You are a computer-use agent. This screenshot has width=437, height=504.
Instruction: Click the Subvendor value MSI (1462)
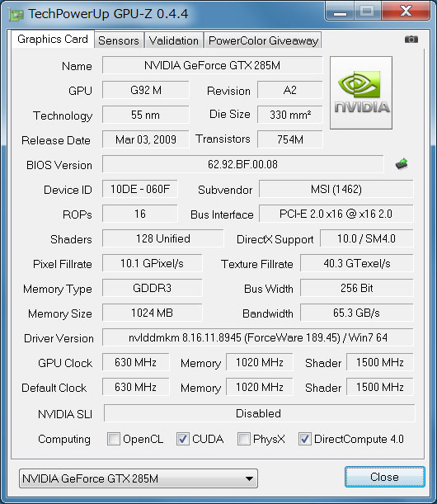(x=336, y=189)
